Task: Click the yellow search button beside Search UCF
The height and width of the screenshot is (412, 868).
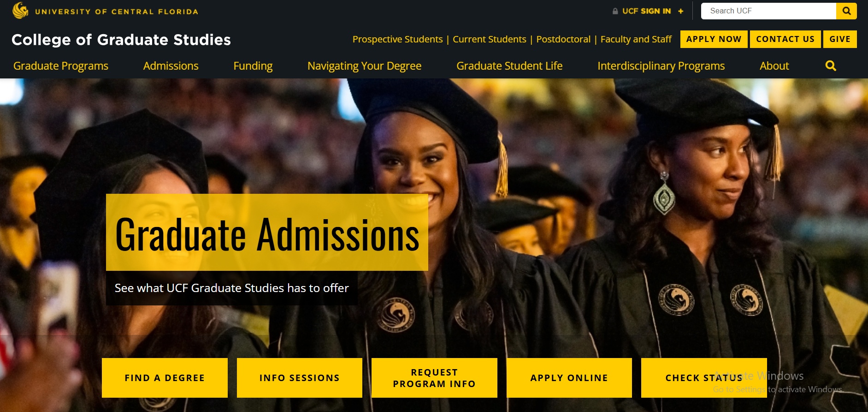Action: [x=846, y=11]
